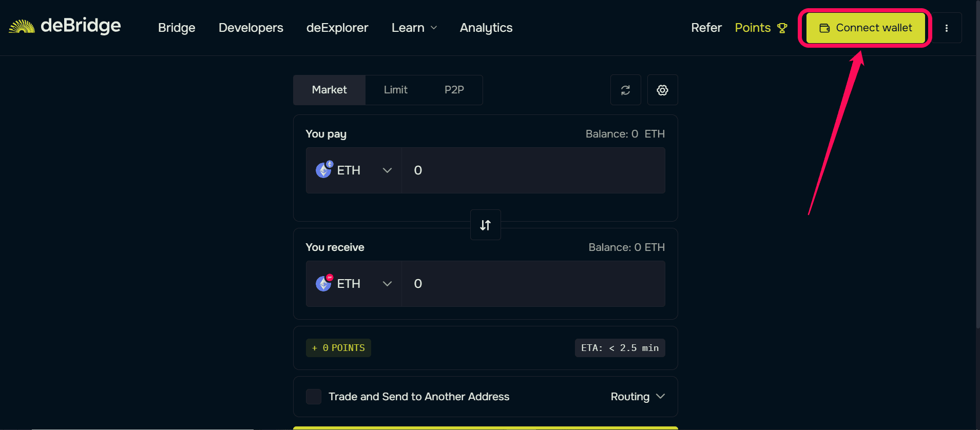Viewport: 980px width, 430px height.
Task: Click the deBridge logo icon
Action: click(x=22, y=27)
